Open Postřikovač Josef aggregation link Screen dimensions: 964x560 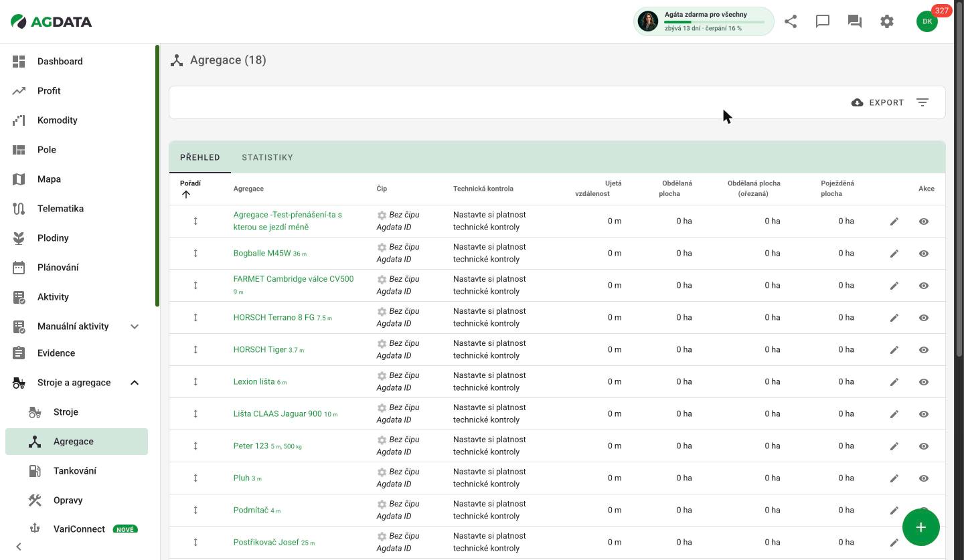pos(266,542)
